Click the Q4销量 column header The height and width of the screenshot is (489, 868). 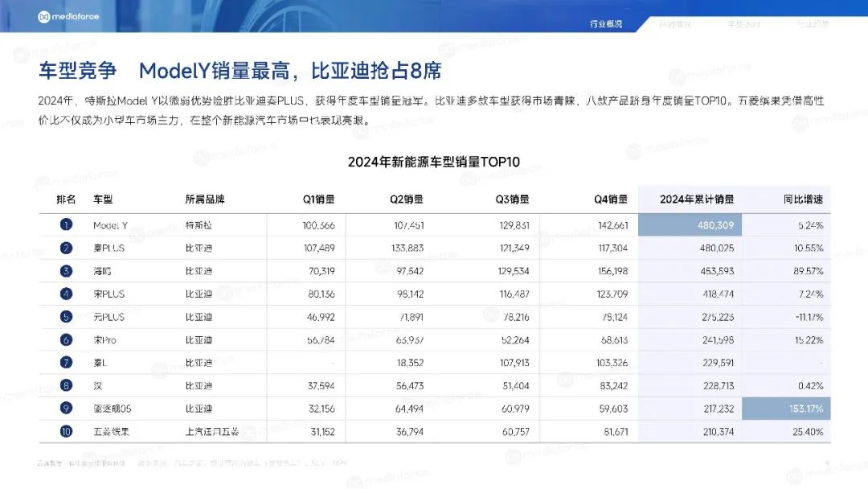[x=612, y=199]
